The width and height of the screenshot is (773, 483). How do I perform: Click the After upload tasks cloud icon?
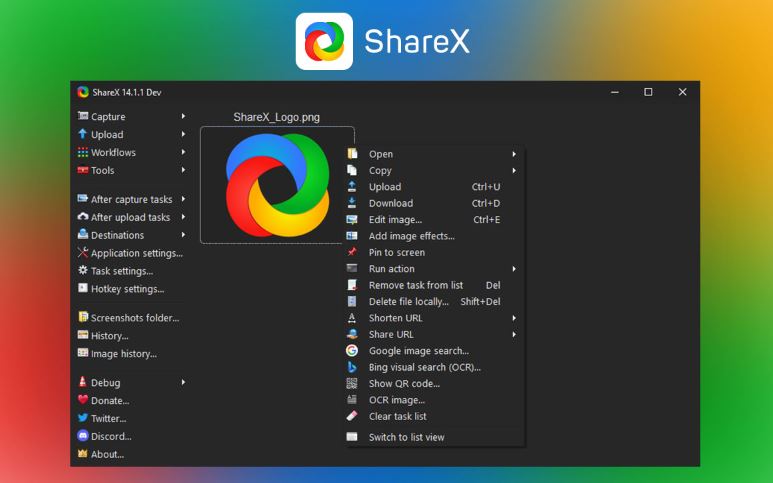pyautogui.click(x=83, y=216)
